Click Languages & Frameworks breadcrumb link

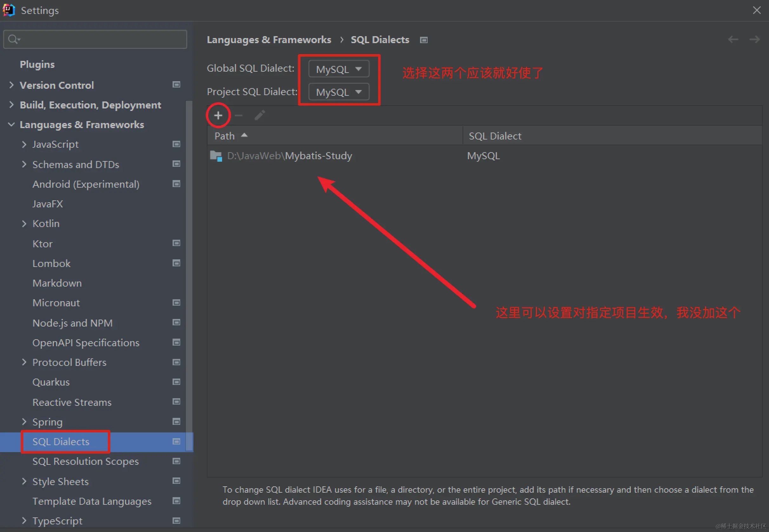[x=269, y=40]
